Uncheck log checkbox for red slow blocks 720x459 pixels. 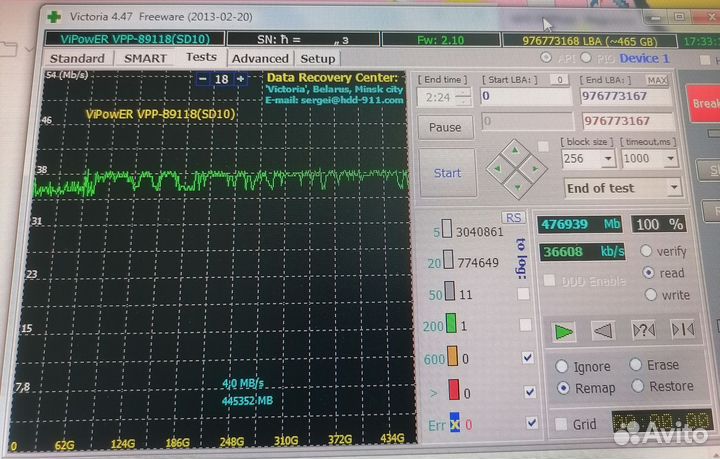[x=529, y=391]
